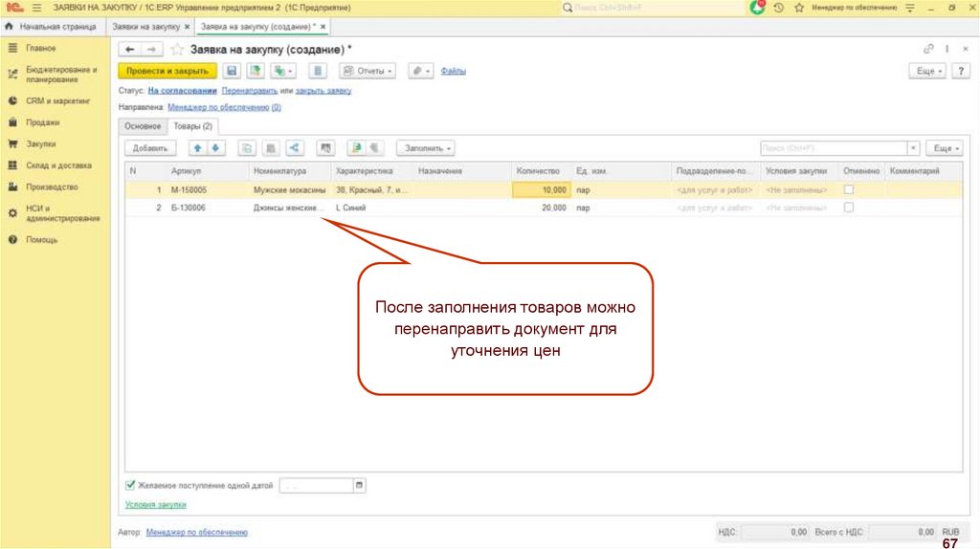980x549 pixels.
Task: Open the history clock icon
Action: click(778, 8)
